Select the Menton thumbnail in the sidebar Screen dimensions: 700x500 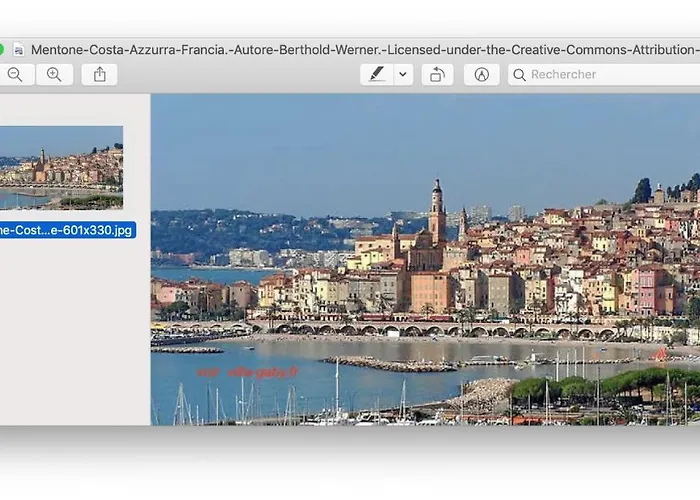click(x=60, y=167)
